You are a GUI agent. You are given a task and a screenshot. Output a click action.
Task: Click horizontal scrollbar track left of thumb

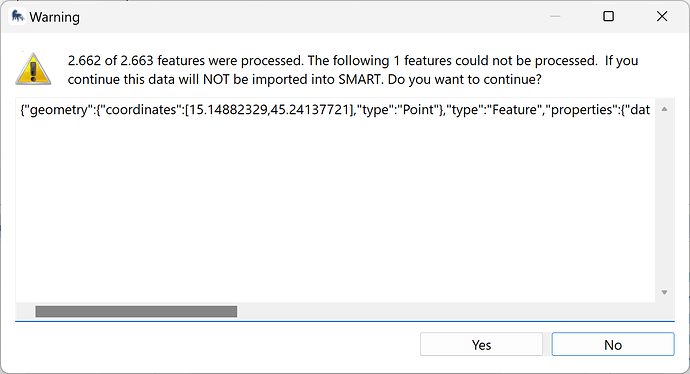26,312
